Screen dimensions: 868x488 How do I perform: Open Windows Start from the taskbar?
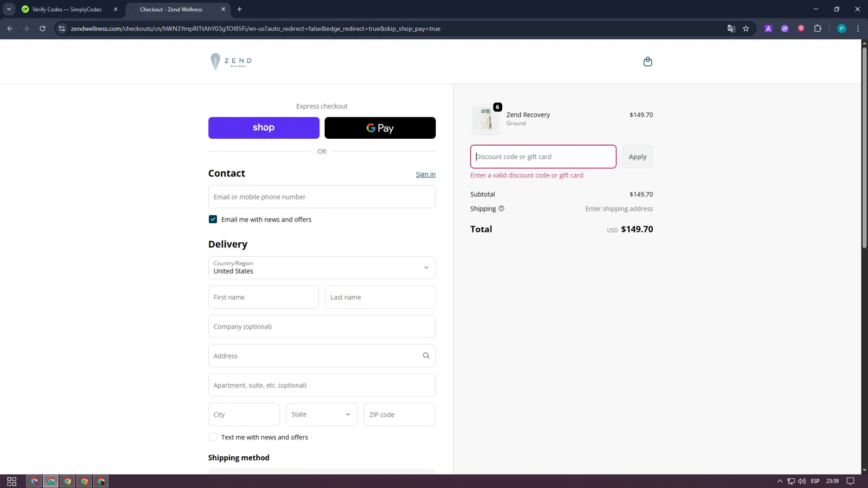point(12,481)
